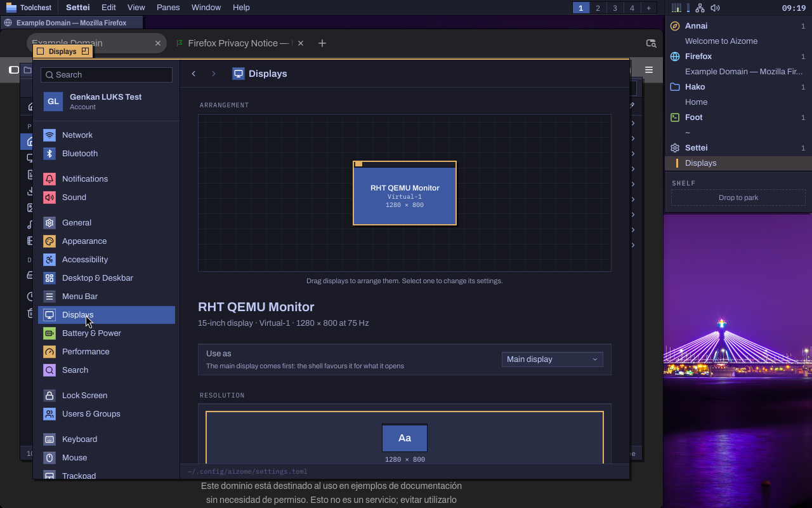Open a new Firefox tab
This screenshot has height=508, width=812.
(x=322, y=43)
